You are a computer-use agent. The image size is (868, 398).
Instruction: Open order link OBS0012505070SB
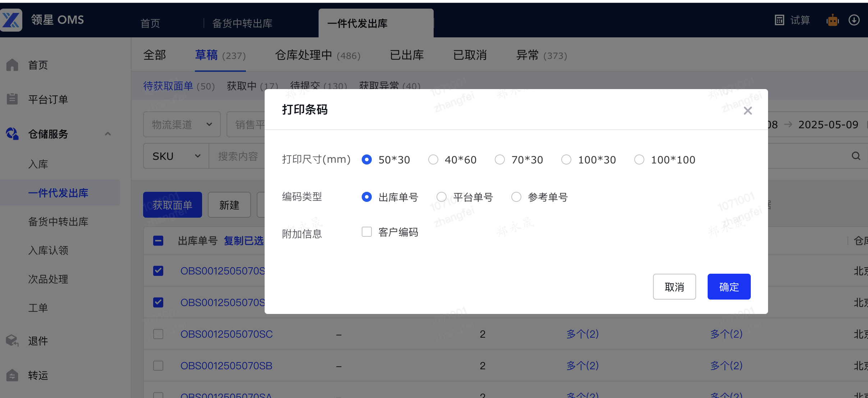(x=227, y=366)
